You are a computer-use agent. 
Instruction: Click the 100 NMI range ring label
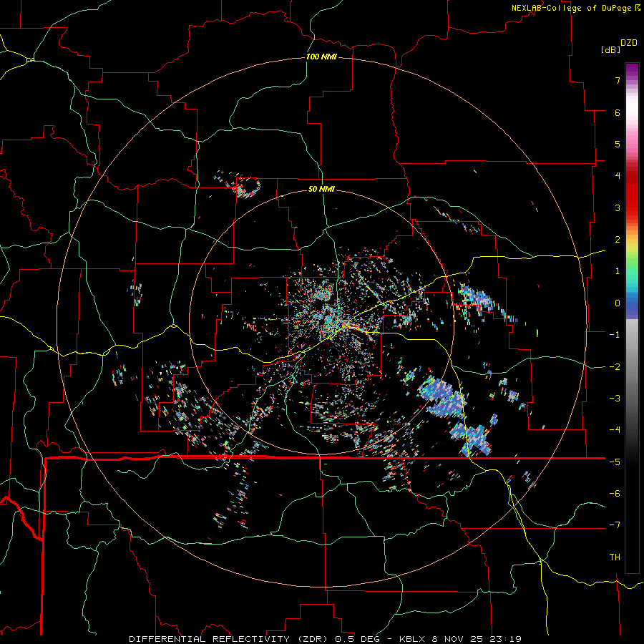tap(321, 57)
